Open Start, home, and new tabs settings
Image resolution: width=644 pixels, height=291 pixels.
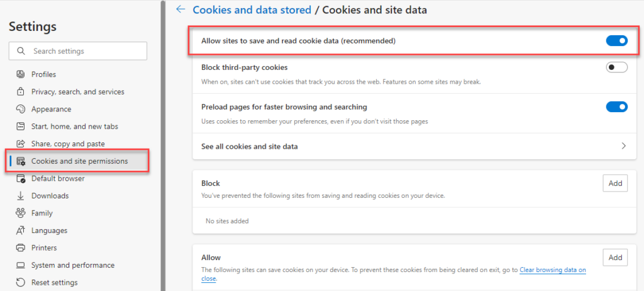(75, 127)
